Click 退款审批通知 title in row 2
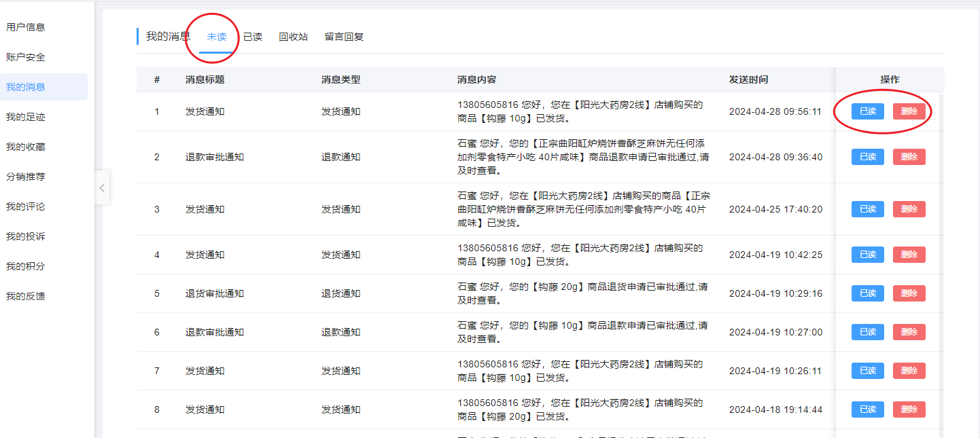 [214, 157]
